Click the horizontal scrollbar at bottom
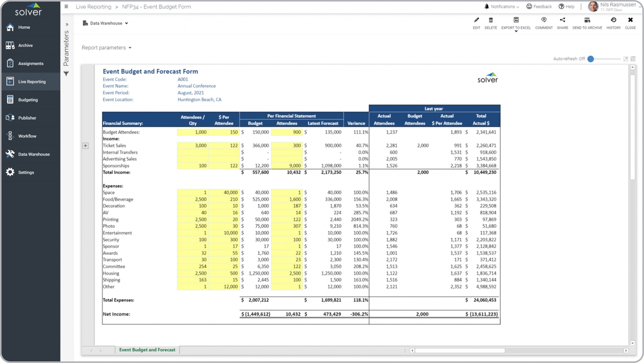 coord(460,350)
